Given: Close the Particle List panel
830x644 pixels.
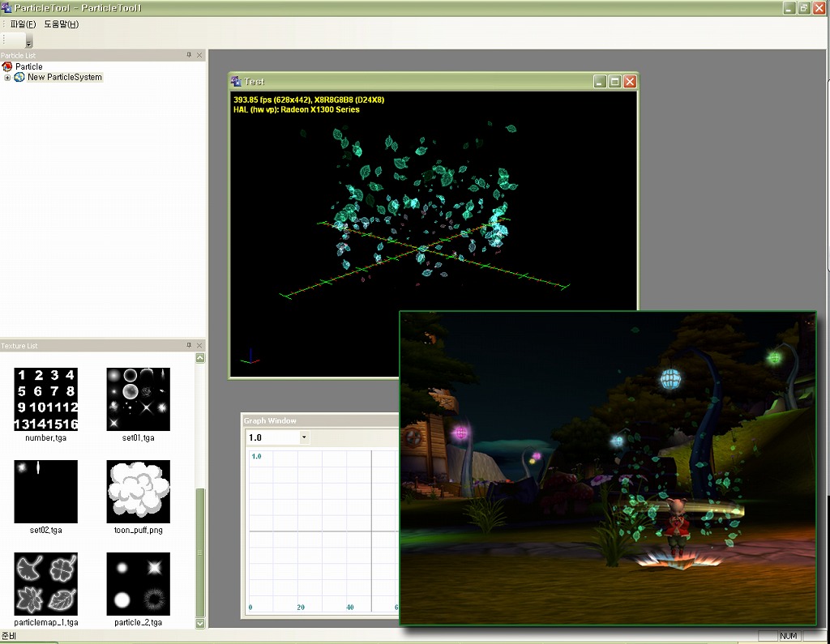Looking at the screenshot, I should [199, 55].
